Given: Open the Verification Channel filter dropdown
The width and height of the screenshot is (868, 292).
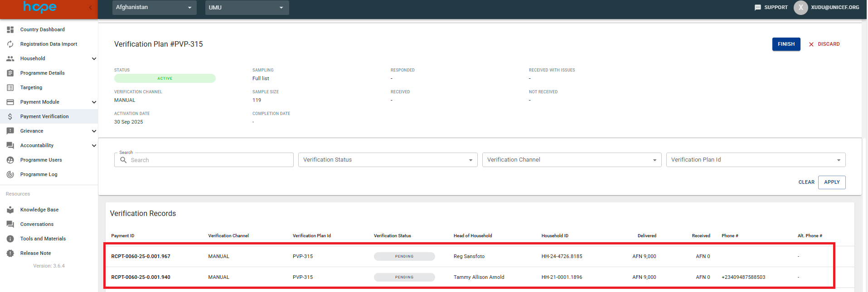Looking at the screenshot, I should point(572,160).
